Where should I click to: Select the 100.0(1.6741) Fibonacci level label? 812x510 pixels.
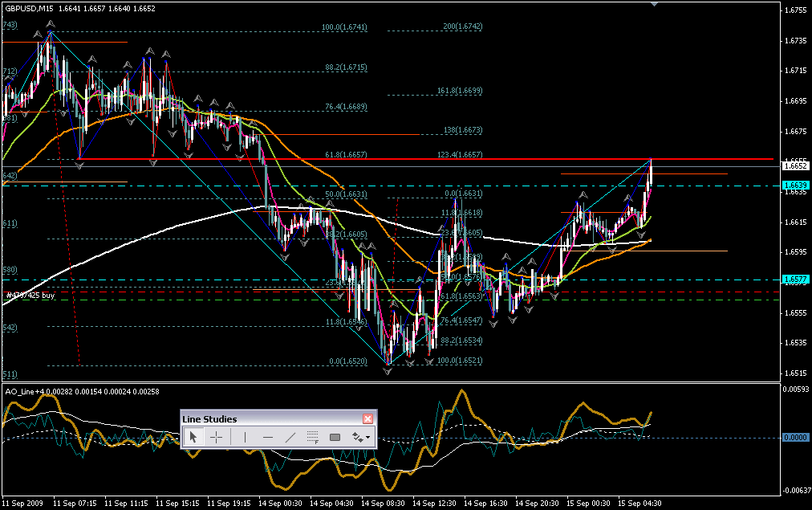[344, 27]
